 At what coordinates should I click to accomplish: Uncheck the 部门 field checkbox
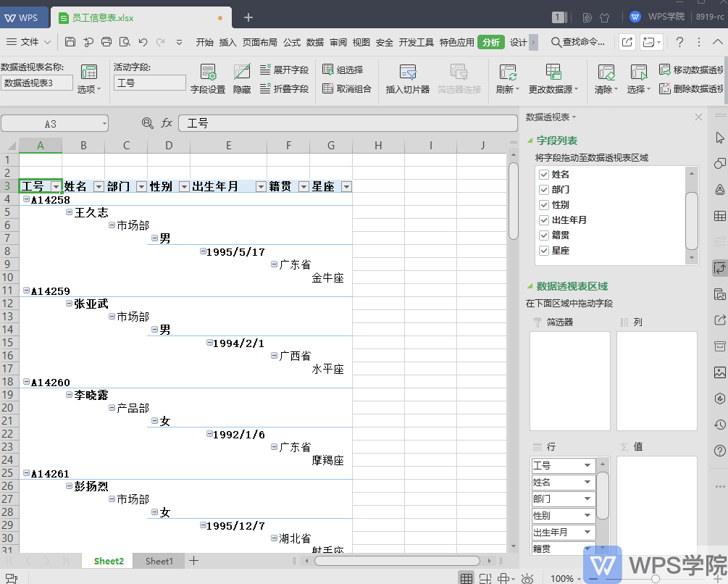(544, 190)
